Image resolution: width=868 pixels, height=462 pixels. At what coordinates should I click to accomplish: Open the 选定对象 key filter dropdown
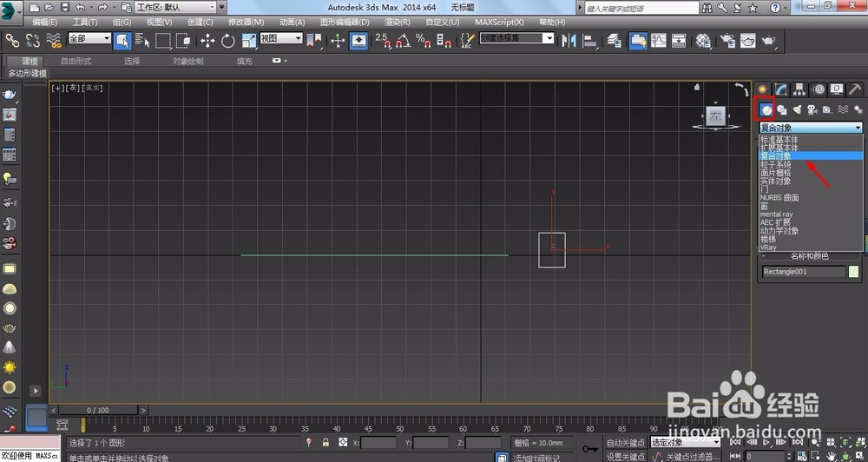pos(686,442)
